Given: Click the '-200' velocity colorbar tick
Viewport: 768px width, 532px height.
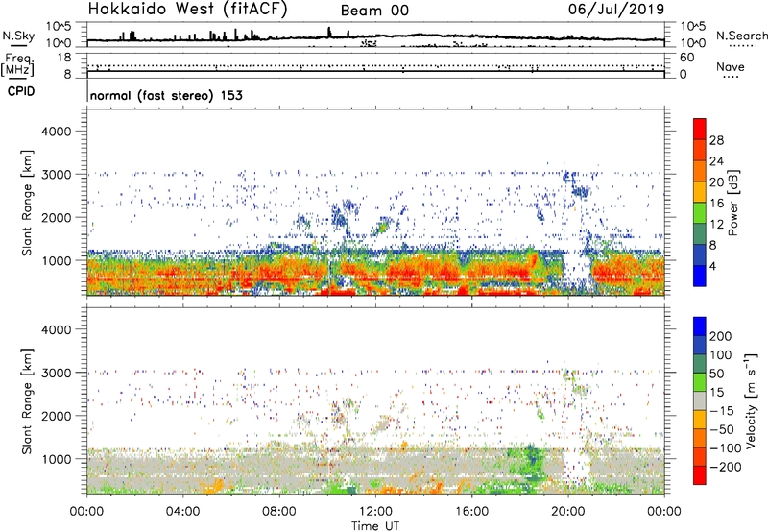Looking at the screenshot, I should click(724, 467).
